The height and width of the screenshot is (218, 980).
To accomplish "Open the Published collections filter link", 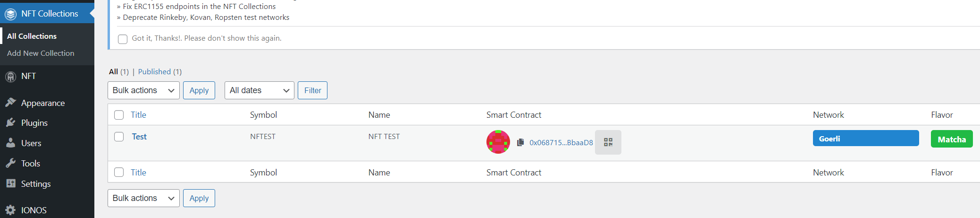I will coord(154,72).
